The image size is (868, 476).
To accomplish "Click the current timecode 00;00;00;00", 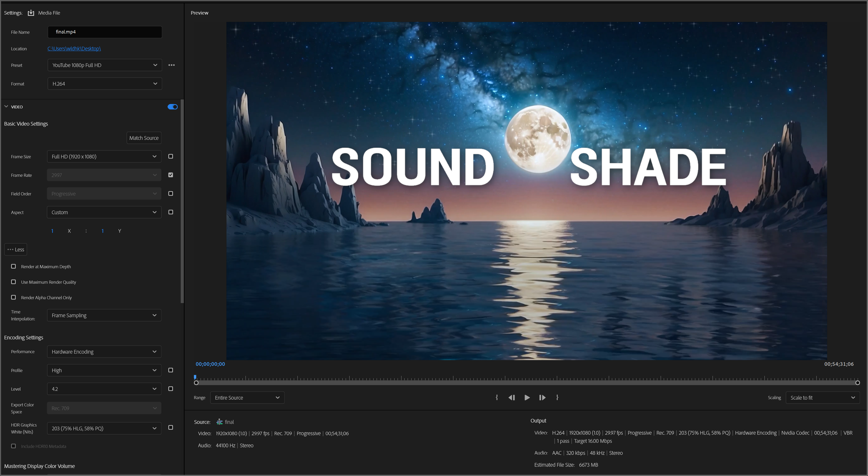I will pyautogui.click(x=210, y=364).
